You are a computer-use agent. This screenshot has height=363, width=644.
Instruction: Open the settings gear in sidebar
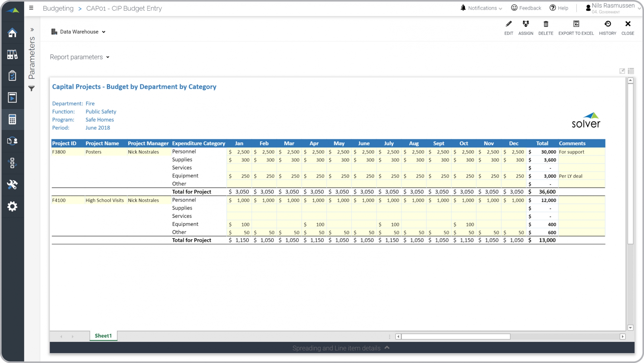tap(12, 206)
